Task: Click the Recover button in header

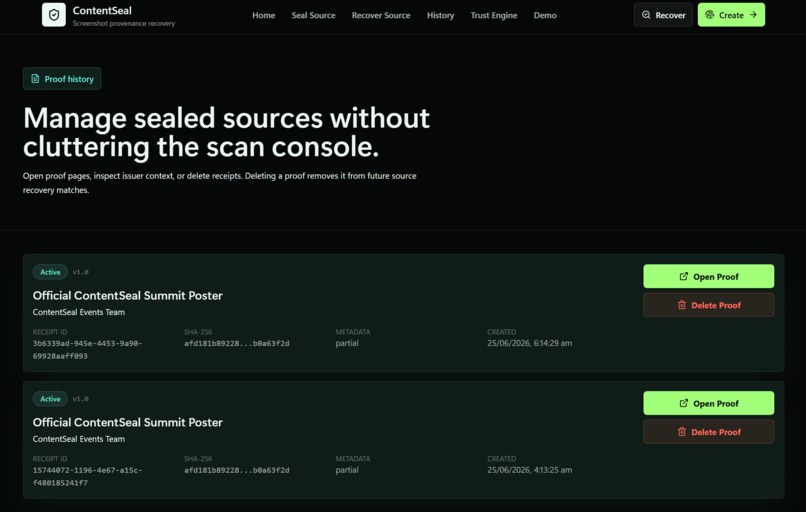Action: coord(663,15)
